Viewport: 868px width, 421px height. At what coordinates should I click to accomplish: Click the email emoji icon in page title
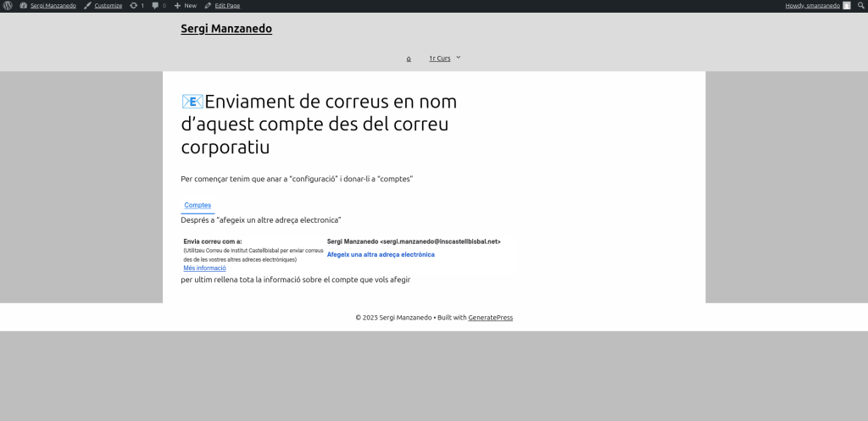click(192, 102)
